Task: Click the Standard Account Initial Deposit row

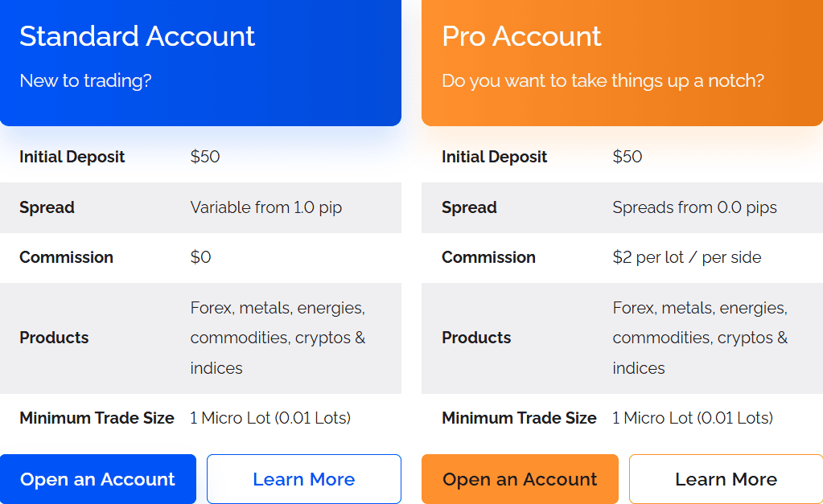Action: tap(201, 157)
